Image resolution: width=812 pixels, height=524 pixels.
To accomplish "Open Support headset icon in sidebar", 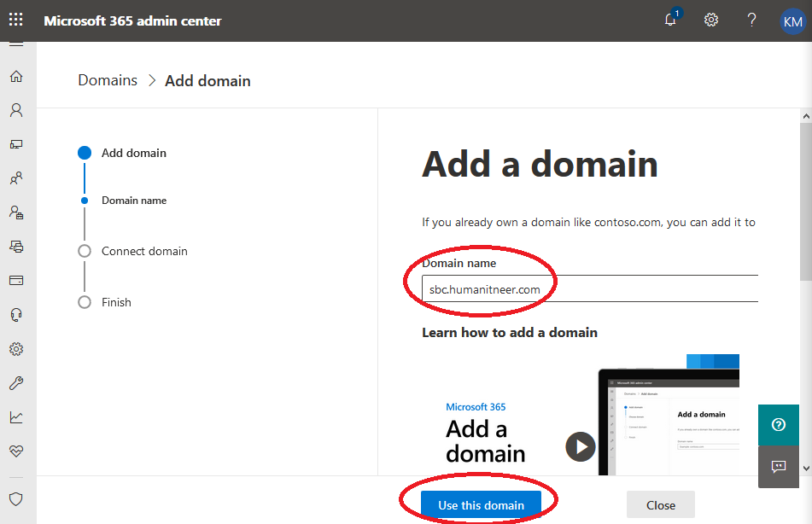I will tap(16, 315).
